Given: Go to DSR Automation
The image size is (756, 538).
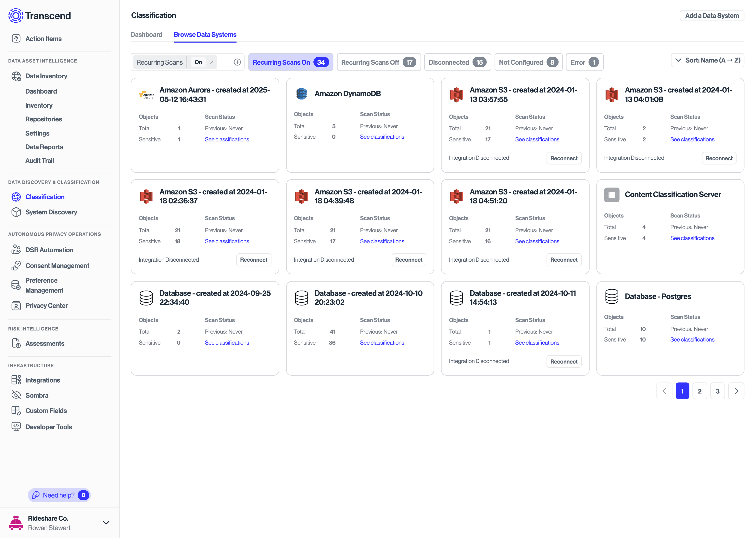Looking at the screenshot, I should click(49, 250).
